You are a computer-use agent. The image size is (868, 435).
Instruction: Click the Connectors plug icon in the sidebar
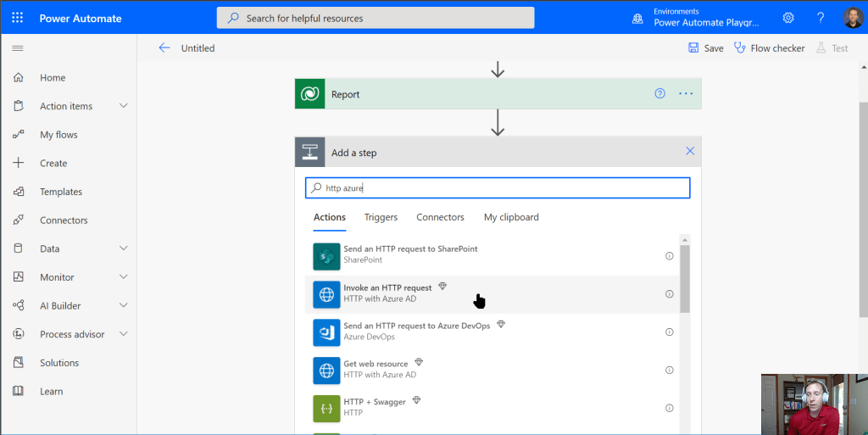click(x=19, y=220)
